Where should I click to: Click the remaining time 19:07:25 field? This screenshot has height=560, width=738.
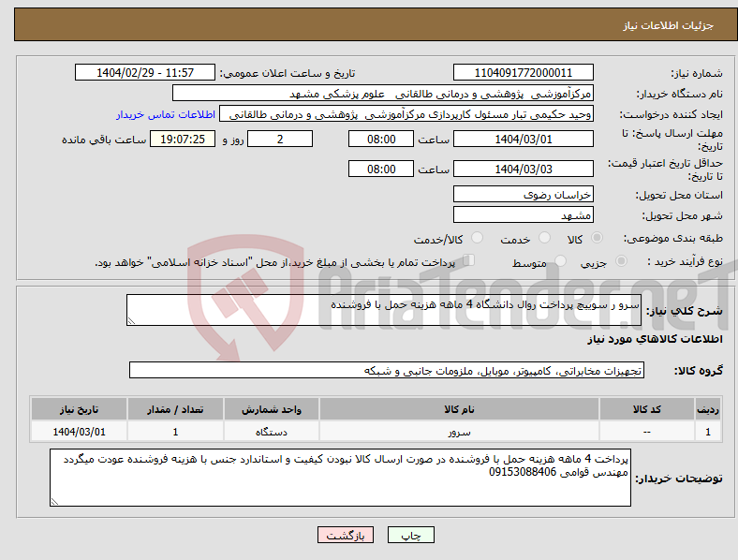pos(183,139)
